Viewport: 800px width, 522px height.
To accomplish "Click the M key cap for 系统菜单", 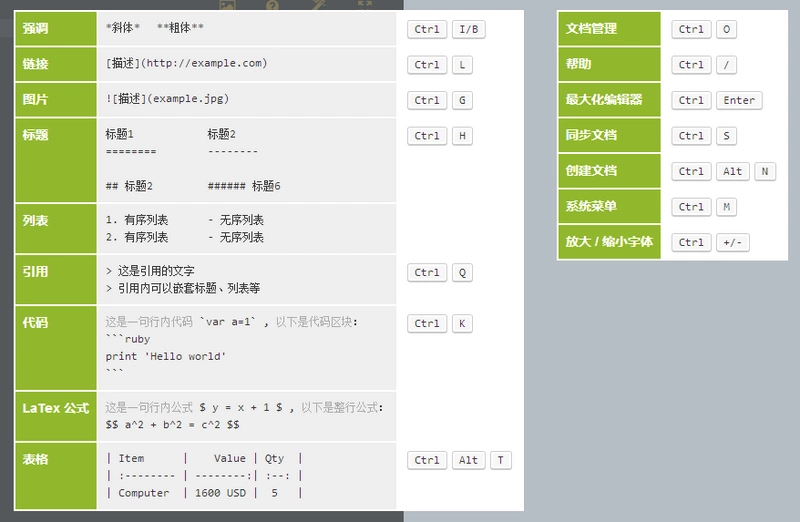I will (726, 207).
